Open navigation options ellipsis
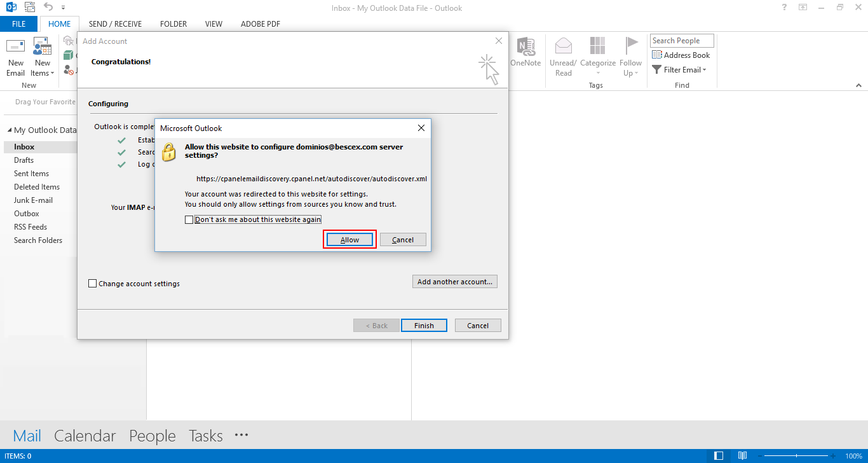Image resolution: width=868 pixels, height=463 pixels. pyautogui.click(x=241, y=435)
